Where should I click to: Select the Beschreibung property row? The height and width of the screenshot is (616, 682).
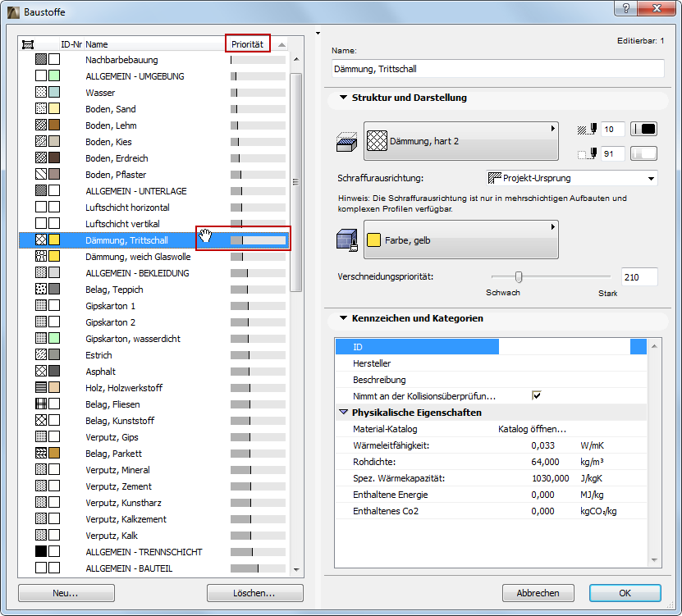(x=491, y=380)
